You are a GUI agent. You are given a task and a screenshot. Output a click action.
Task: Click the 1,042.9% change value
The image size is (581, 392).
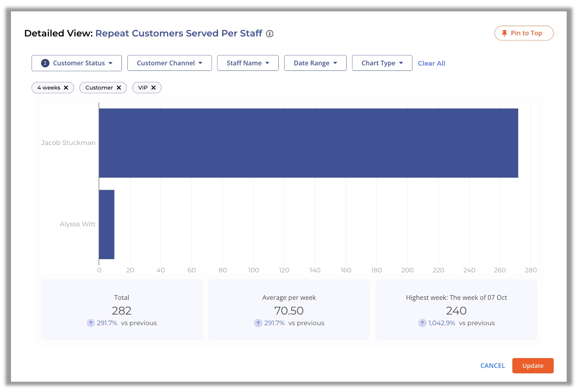tap(442, 323)
